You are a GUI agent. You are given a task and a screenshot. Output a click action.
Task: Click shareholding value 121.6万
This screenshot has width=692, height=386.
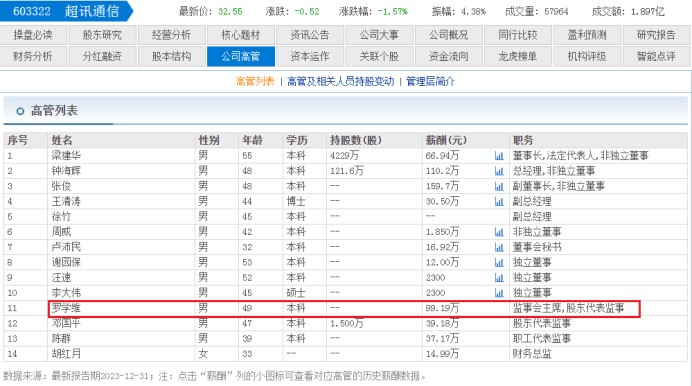pyautogui.click(x=346, y=171)
